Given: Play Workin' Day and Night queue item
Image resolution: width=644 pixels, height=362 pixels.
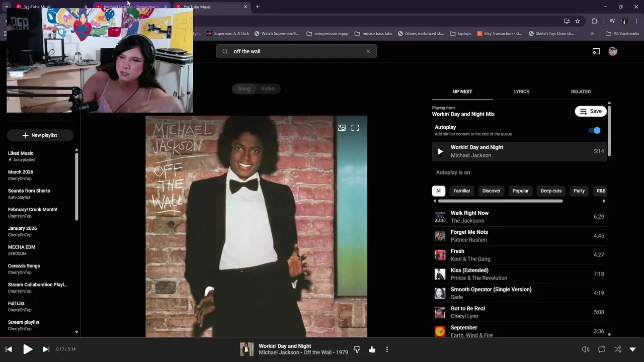Looking at the screenshot, I should tap(519, 151).
